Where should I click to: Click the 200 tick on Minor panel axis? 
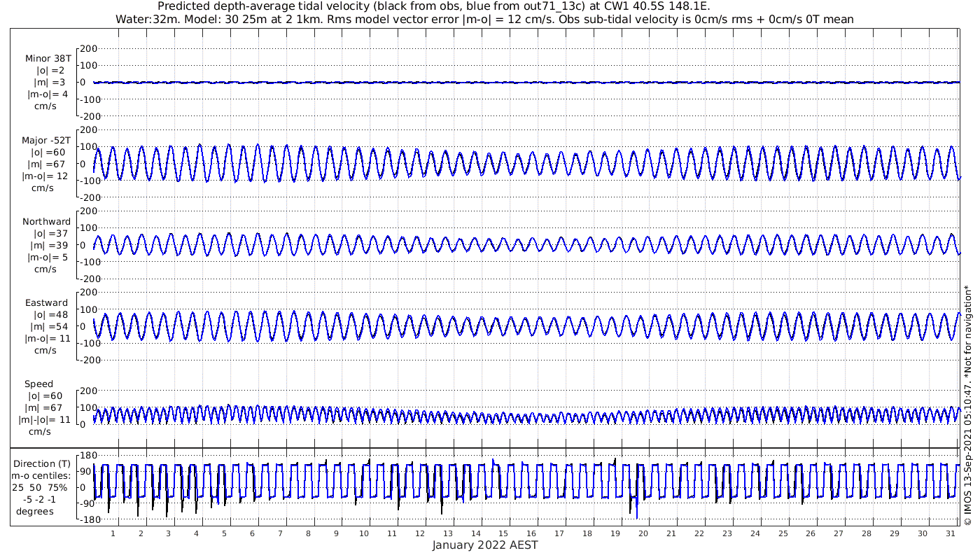click(x=88, y=48)
